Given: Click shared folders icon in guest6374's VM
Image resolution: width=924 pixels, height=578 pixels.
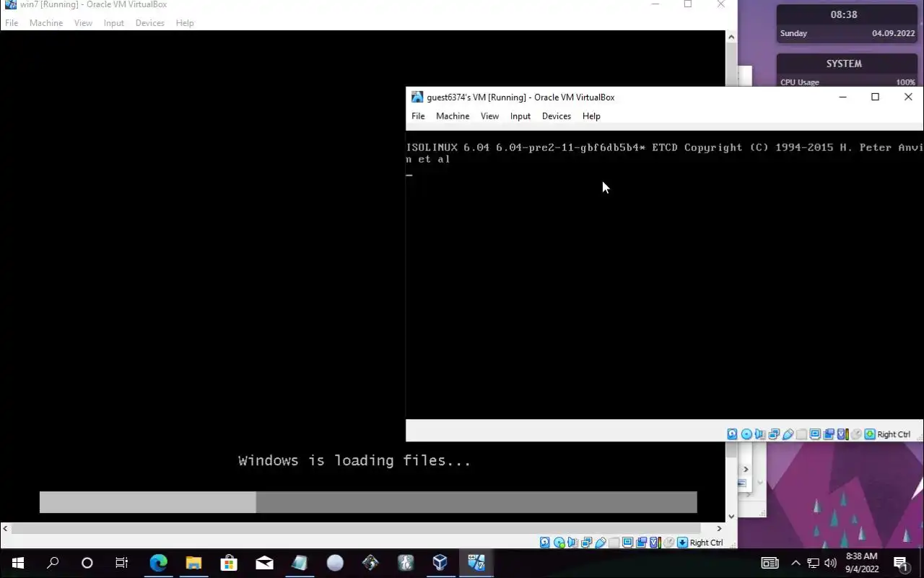Looking at the screenshot, I should click(x=801, y=434).
